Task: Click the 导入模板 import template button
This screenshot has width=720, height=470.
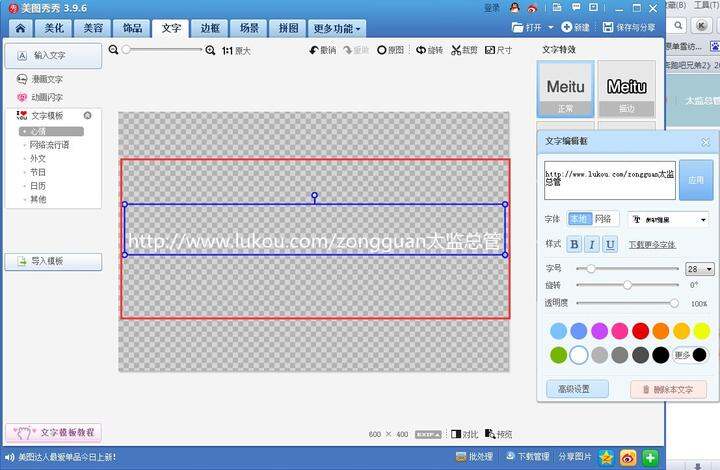Action: click(53, 262)
